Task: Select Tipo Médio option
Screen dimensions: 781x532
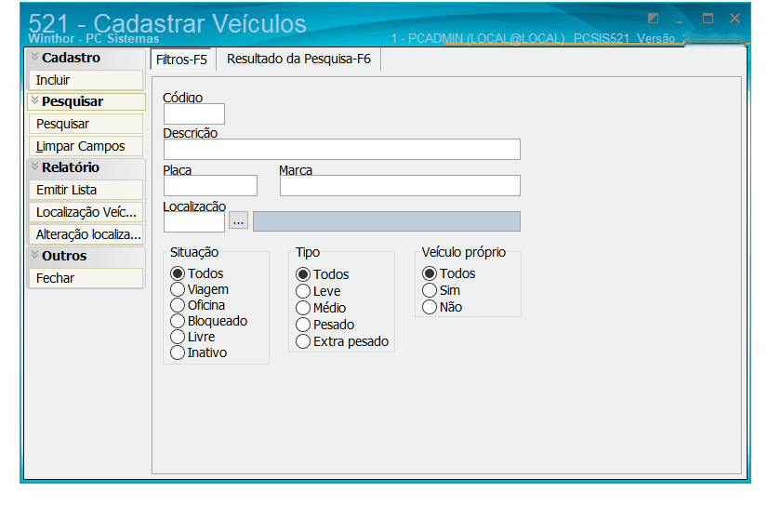Action: (x=303, y=309)
